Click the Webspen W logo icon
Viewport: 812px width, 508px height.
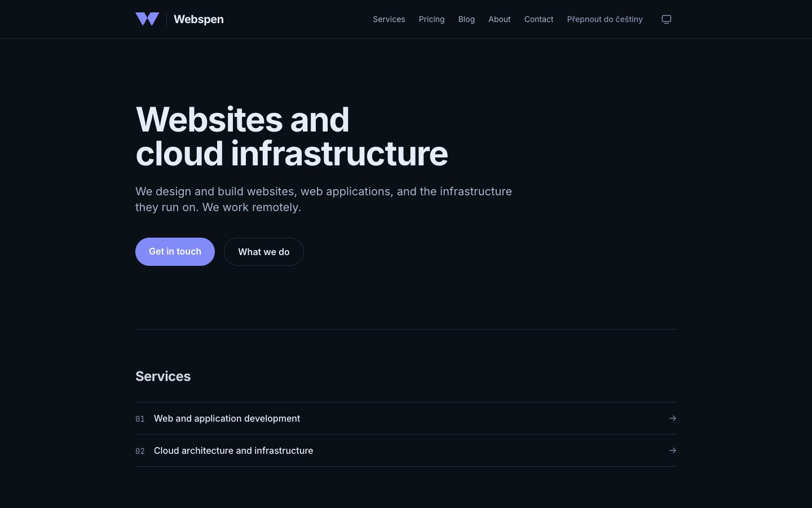click(x=147, y=19)
